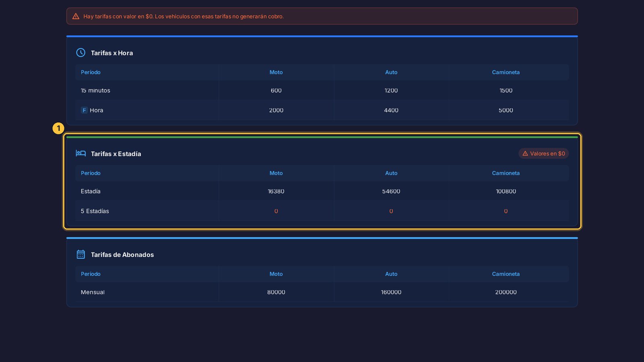Click the Camioneta header in Tarifas x Hora
Screen dimensions: 644x362
click(x=506, y=72)
